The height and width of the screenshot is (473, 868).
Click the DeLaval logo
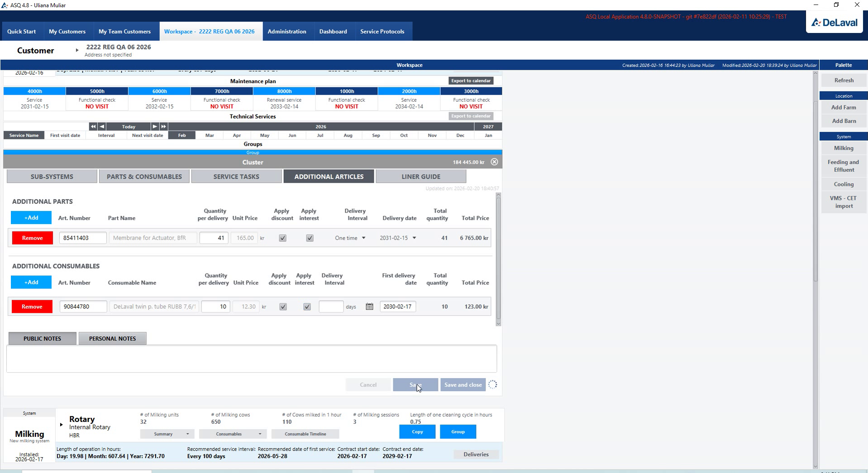click(835, 22)
